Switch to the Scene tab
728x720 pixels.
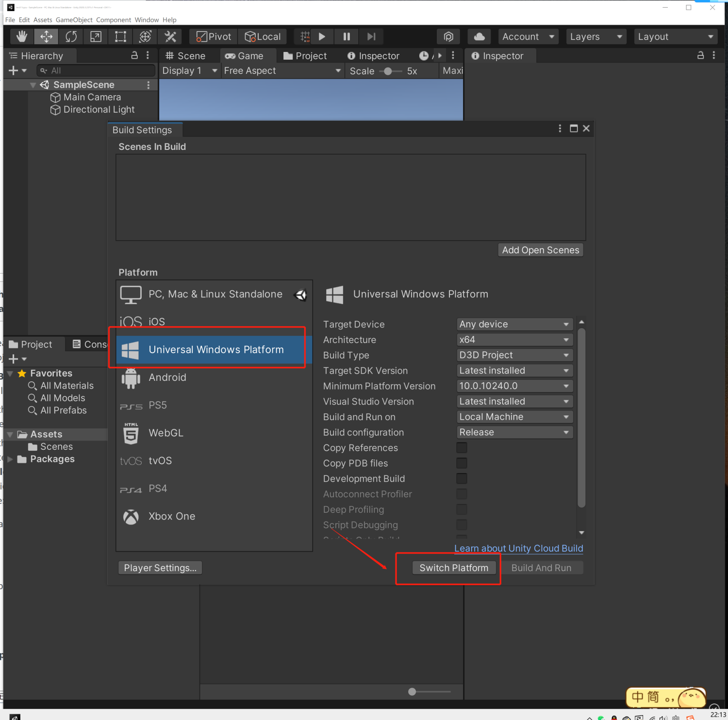pyautogui.click(x=185, y=56)
